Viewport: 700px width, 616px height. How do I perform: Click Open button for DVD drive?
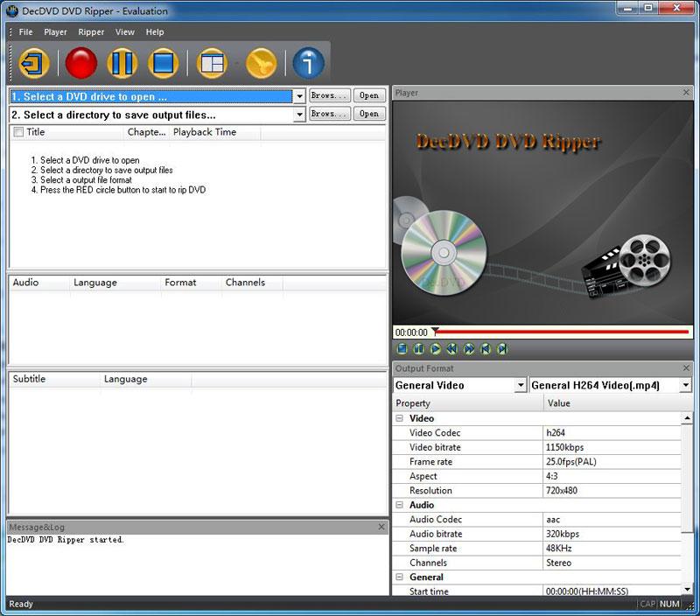click(x=369, y=95)
